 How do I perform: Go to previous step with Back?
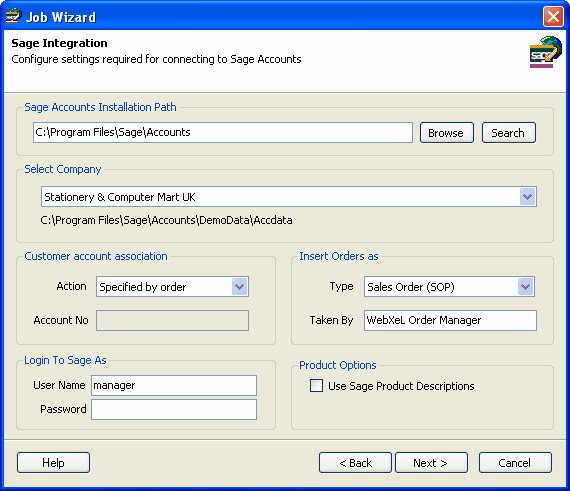pos(355,463)
